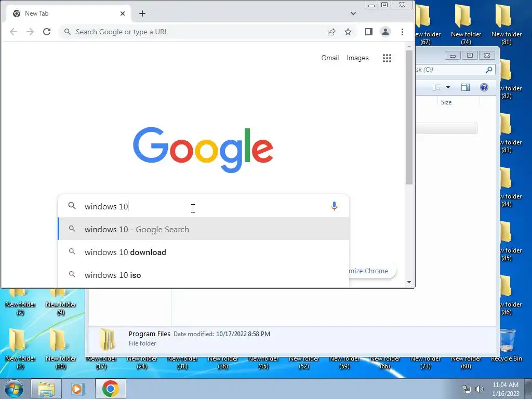This screenshot has height=399, width=532.
Task: Click the Chrome page scrollbar up arrow
Action: [409, 46]
